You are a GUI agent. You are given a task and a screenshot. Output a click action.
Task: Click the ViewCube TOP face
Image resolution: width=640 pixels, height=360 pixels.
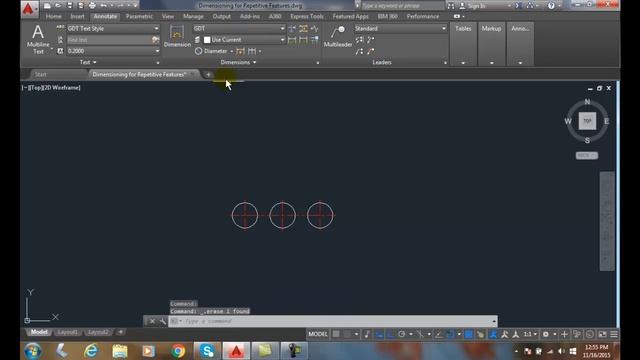point(587,121)
